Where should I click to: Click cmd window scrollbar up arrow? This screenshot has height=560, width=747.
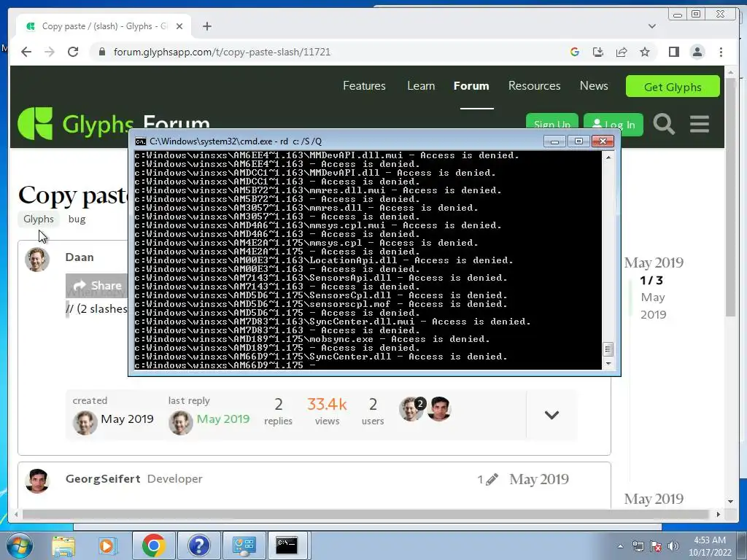point(608,157)
